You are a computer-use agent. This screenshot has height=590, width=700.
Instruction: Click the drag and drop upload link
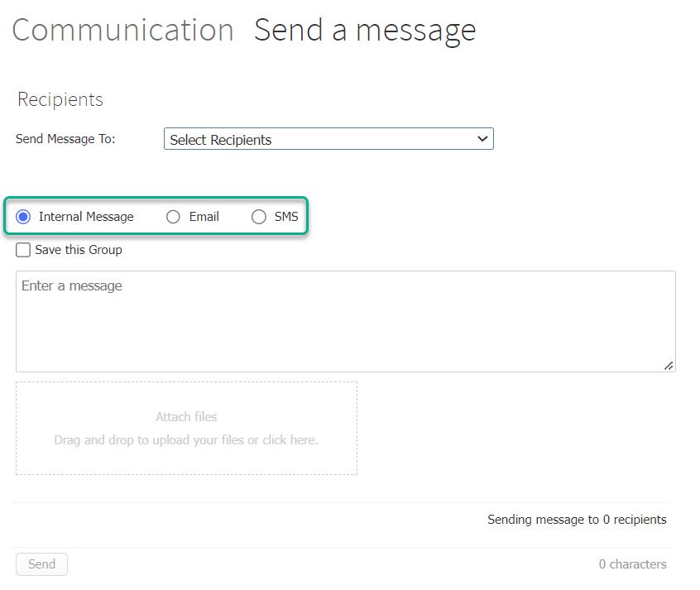click(186, 439)
